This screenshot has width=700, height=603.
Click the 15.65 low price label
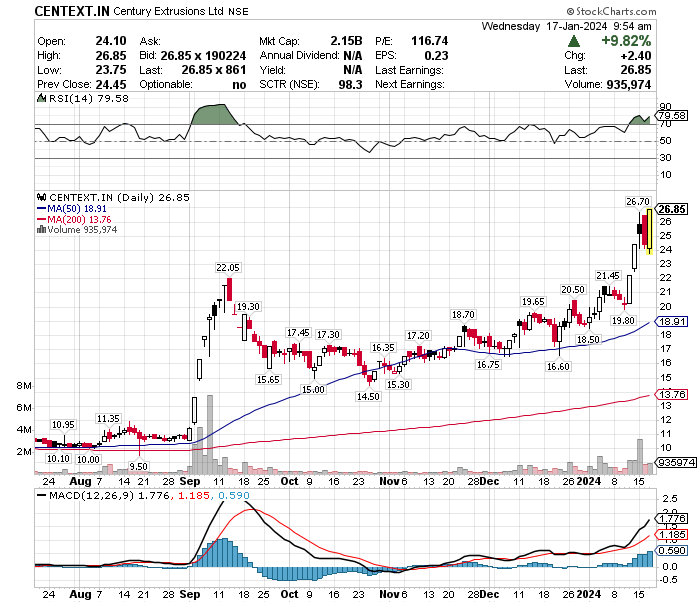268,379
